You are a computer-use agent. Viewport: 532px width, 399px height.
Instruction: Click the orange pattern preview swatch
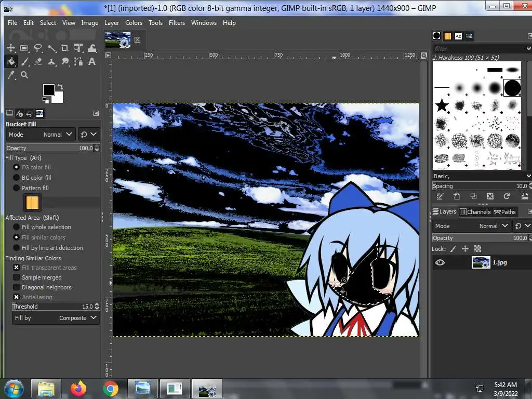pos(32,203)
